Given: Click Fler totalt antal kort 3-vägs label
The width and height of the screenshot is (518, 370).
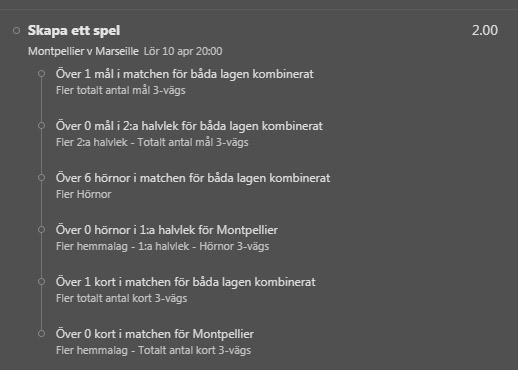Looking at the screenshot, I should point(122,298).
